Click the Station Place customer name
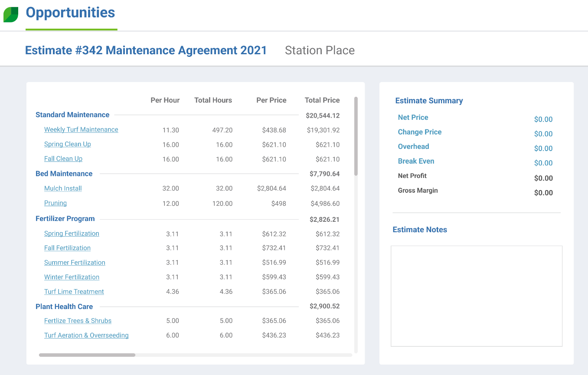Image resolution: width=588 pixels, height=375 pixels. 320,50
